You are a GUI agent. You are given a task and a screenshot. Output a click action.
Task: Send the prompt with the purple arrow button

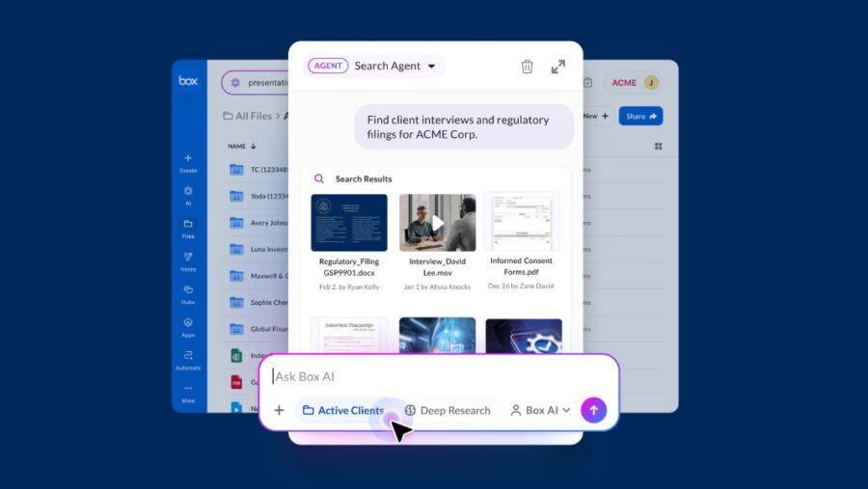pos(593,410)
